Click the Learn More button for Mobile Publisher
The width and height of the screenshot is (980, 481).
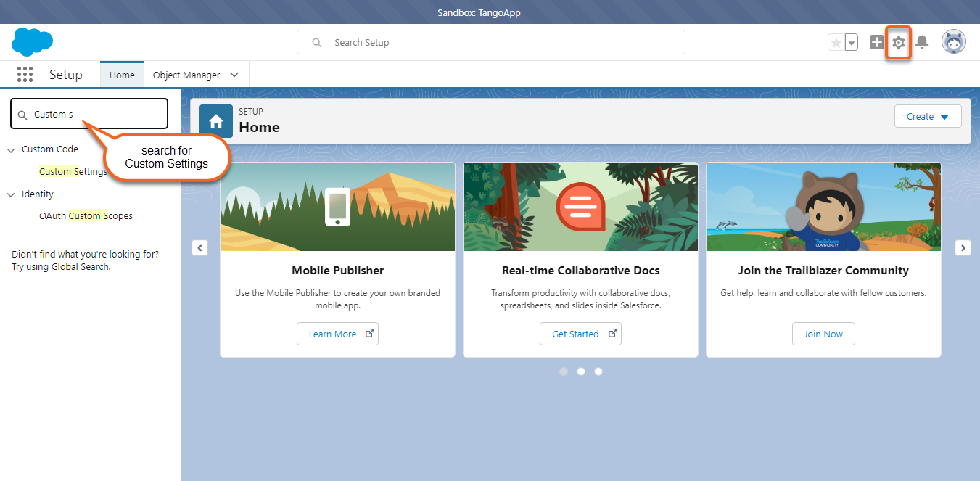tap(337, 333)
